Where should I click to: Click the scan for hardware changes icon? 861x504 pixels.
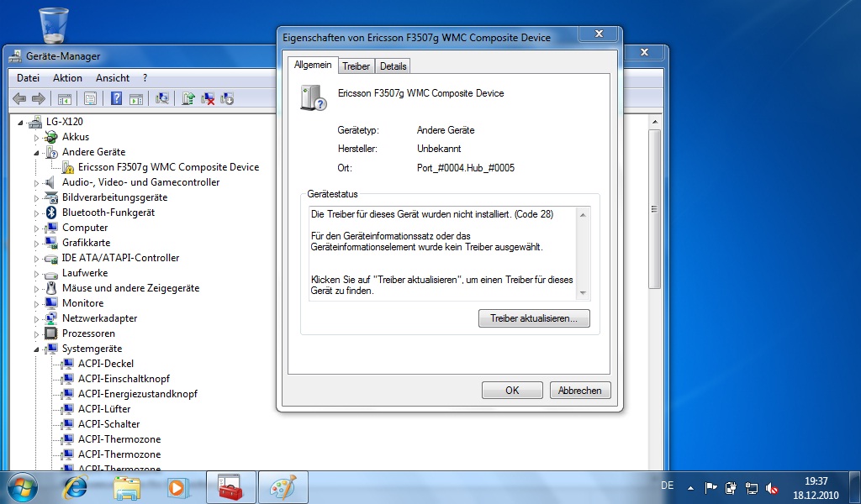click(x=162, y=99)
